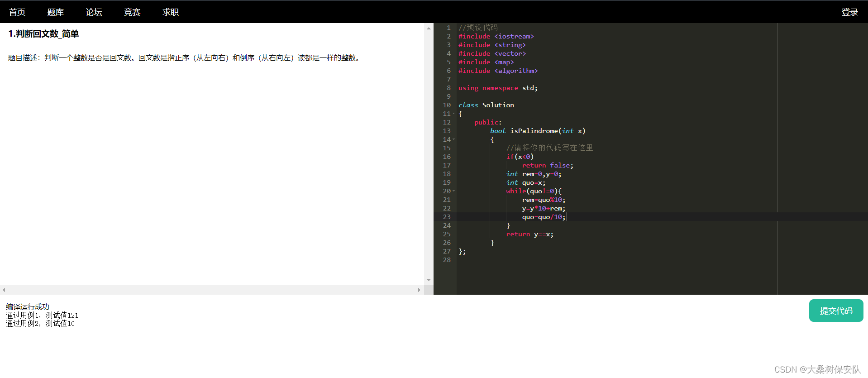This screenshot has height=378, width=868.
Task: Click the horizontal scrollbar right arrow
Action: point(420,290)
